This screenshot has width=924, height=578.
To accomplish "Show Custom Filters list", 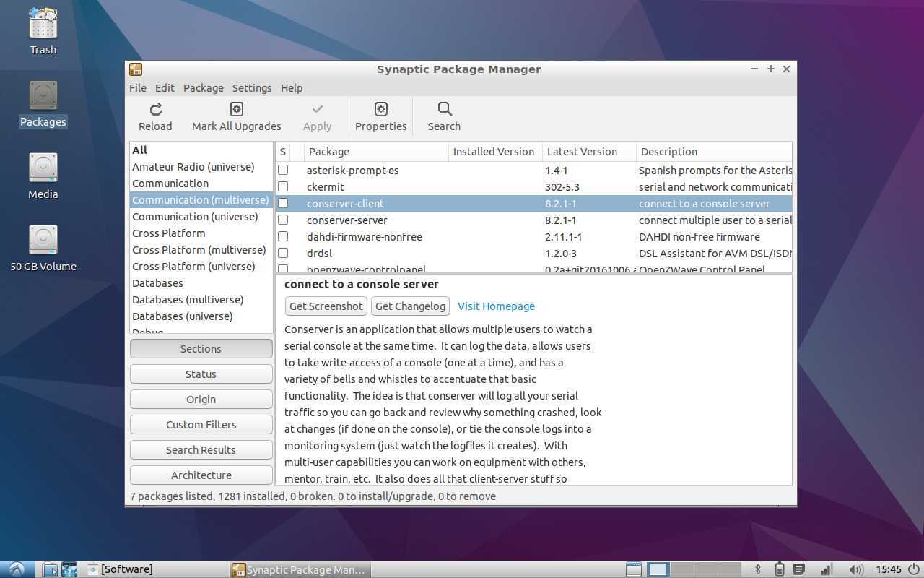I will pos(201,425).
